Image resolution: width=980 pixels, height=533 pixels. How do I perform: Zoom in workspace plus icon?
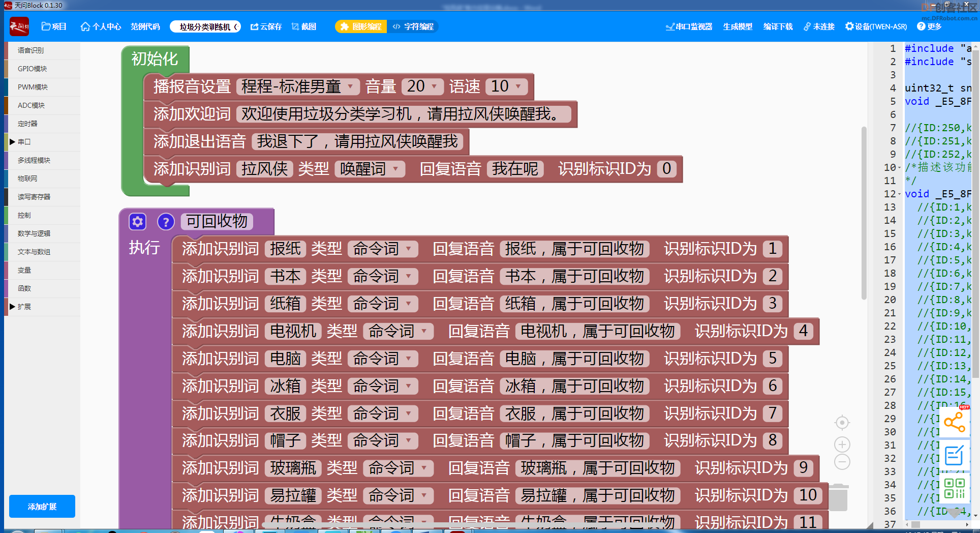coord(842,445)
